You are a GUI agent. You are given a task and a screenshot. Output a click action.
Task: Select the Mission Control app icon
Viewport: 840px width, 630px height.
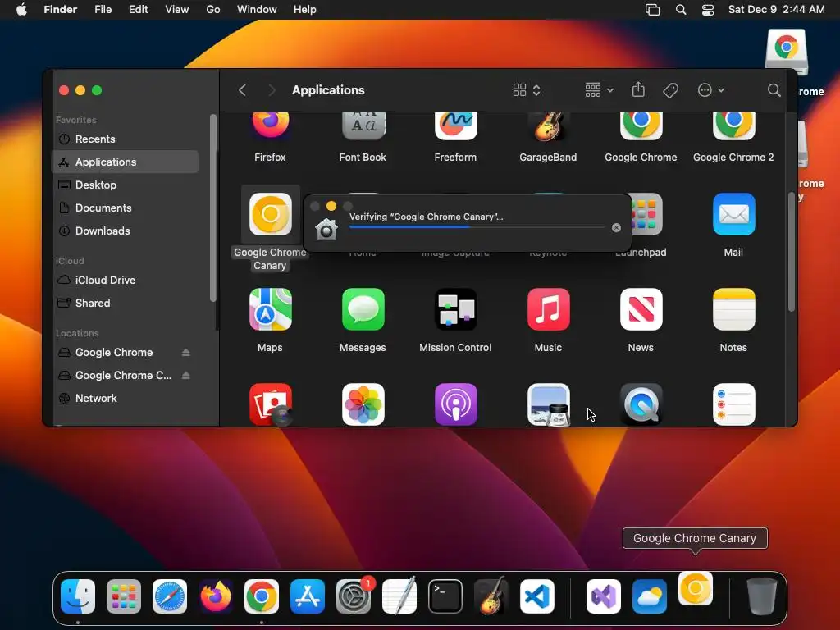tap(455, 309)
